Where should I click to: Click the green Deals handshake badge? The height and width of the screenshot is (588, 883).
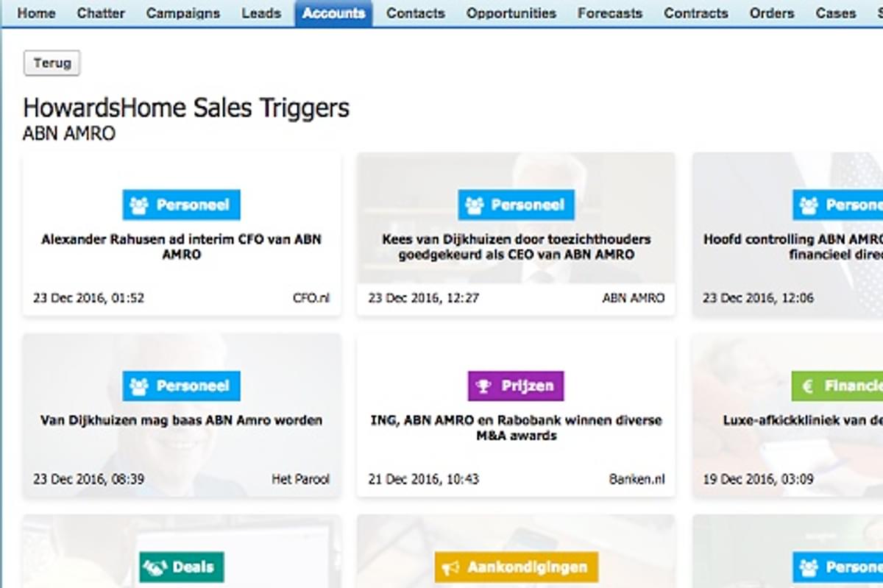[181, 567]
